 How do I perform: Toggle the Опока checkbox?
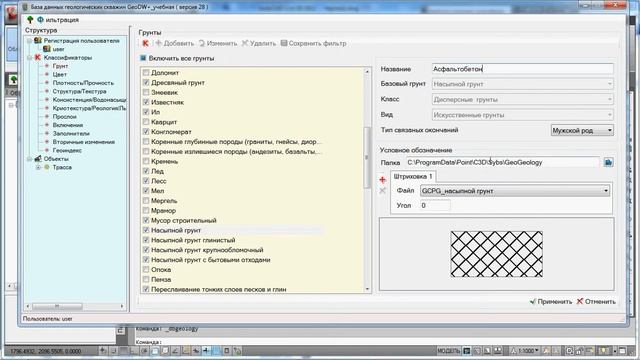pos(146,269)
